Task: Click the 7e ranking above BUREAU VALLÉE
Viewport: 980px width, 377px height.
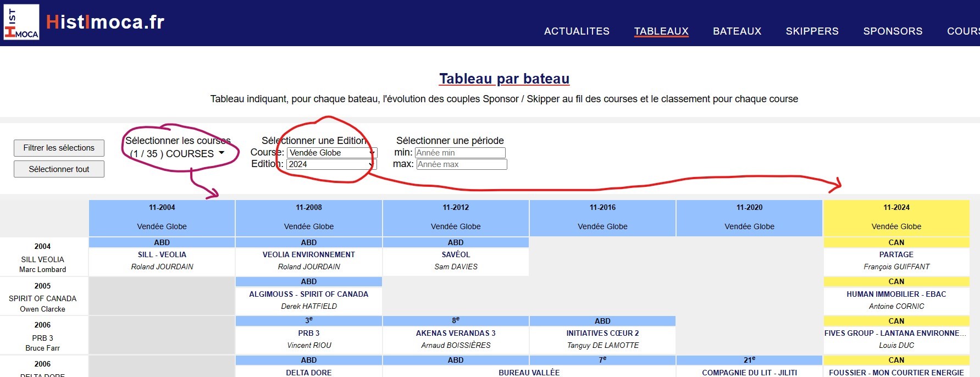Action: (602, 360)
